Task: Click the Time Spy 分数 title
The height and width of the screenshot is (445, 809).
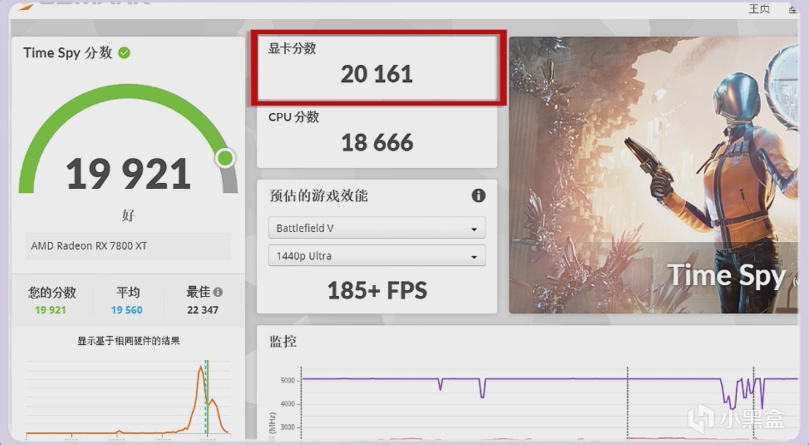Action: tap(68, 53)
